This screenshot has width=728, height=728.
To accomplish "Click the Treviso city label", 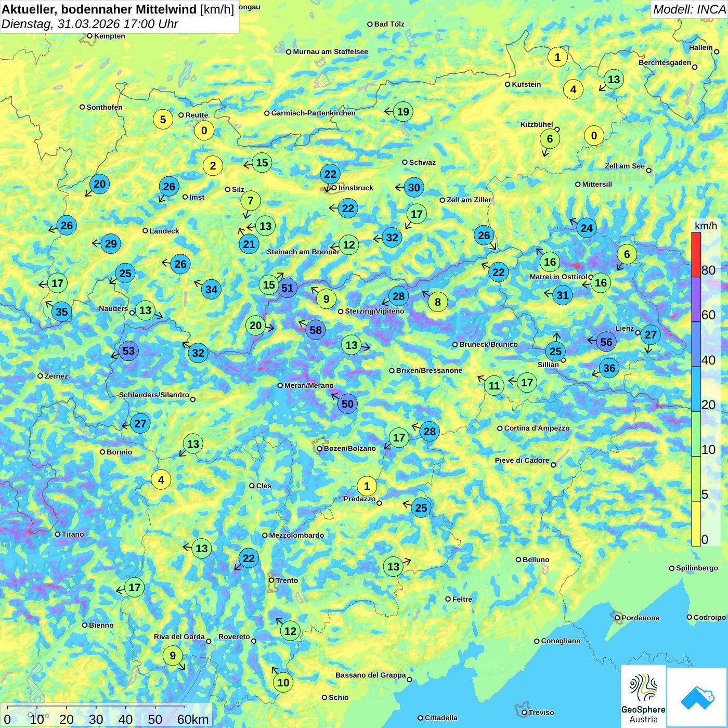I will (541, 712).
